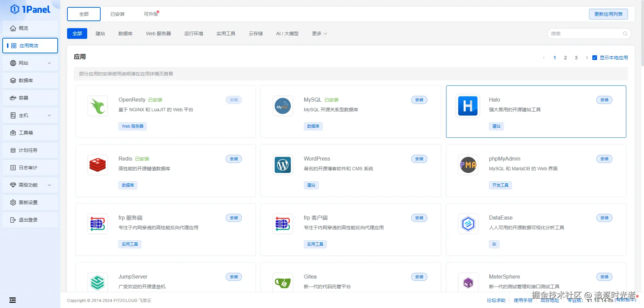Expand the 主机 sidebar submenu arrow
This screenshot has width=644, height=308.
click(49, 115)
